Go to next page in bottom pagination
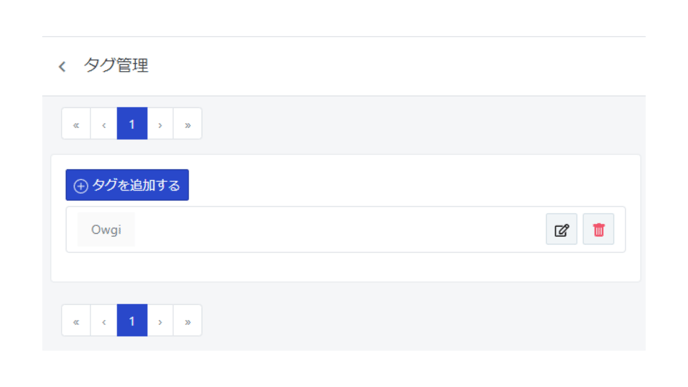688x387 pixels. pyautogui.click(x=160, y=321)
